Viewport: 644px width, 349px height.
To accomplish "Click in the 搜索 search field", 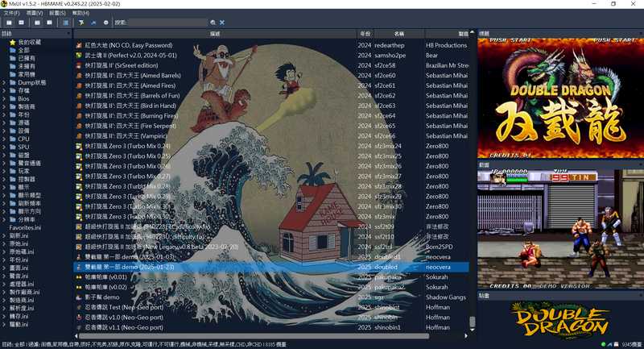I will tap(167, 23).
